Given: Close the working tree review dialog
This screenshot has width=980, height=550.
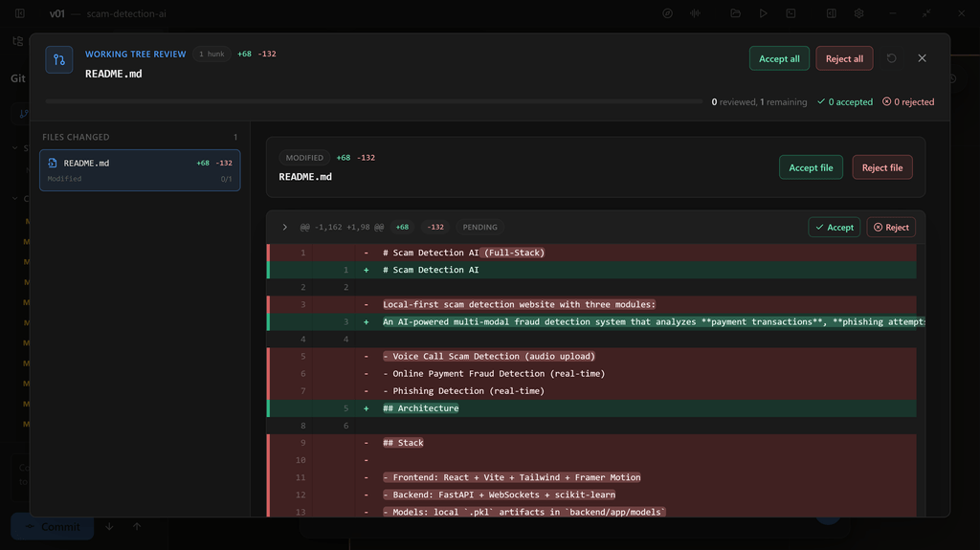Looking at the screenshot, I should 922,58.
